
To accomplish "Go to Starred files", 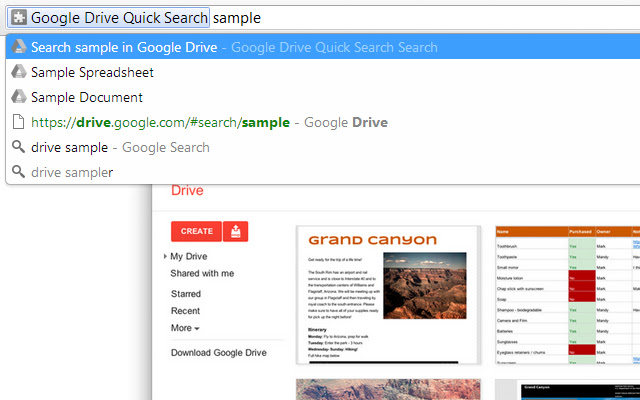I will click(186, 294).
